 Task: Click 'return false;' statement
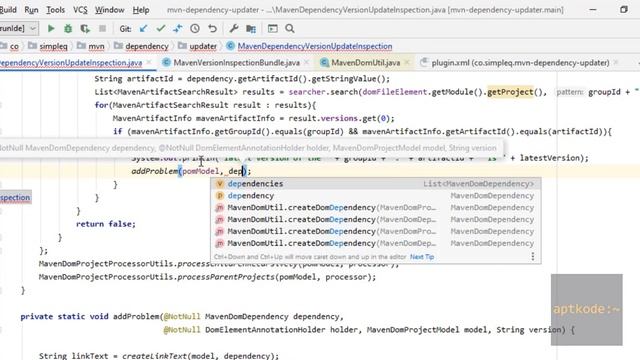click(106, 224)
